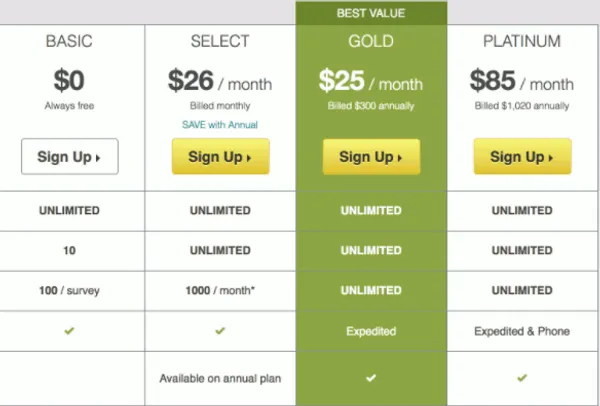Image resolution: width=600 pixels, height=406 pixels.
Task: Click the Gold plan Sign Up button
Action: pyautogui.click(x=371, y=157)
